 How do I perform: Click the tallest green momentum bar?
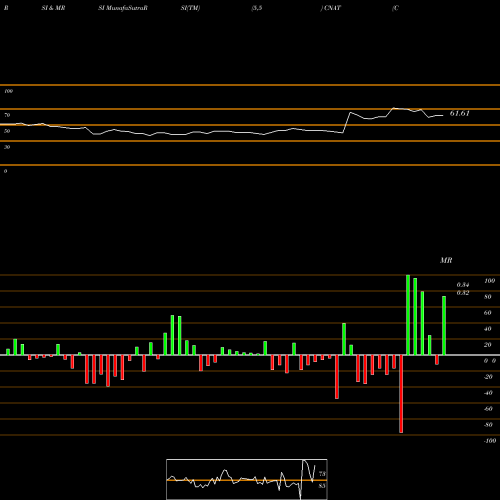click(408, 315)
